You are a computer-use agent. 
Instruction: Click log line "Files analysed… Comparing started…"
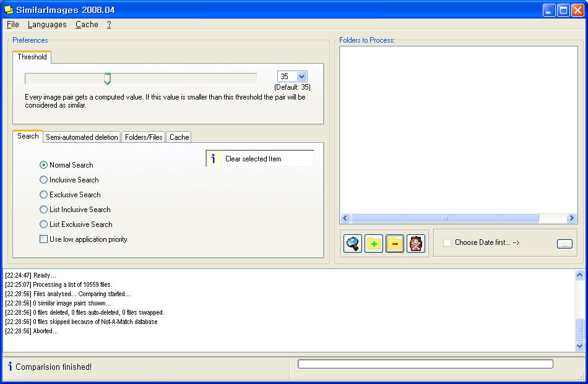tap(67, 294)
